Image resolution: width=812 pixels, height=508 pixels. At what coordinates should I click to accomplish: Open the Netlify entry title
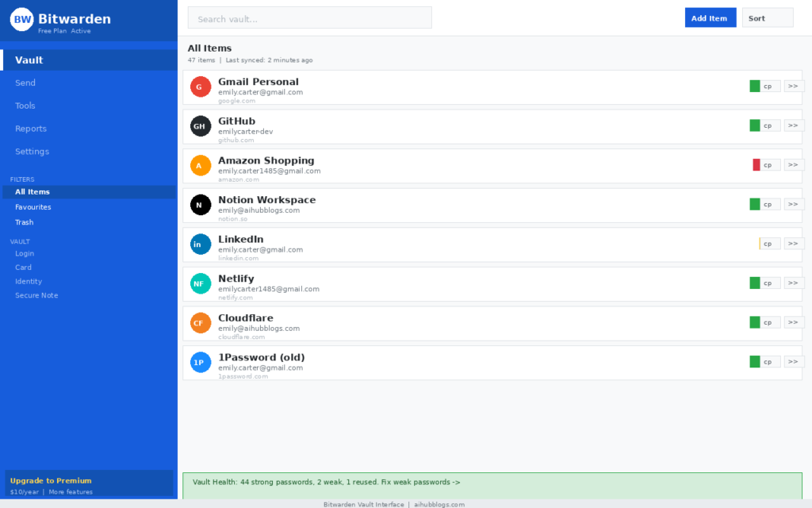pyautogui.click(x=236, y=279)
